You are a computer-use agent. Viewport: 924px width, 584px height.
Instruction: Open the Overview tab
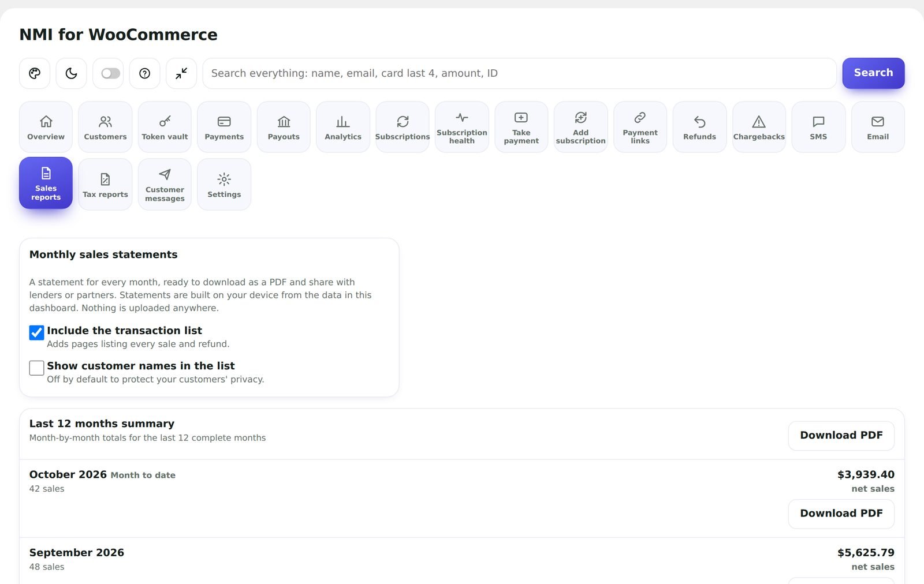(46, 127)
